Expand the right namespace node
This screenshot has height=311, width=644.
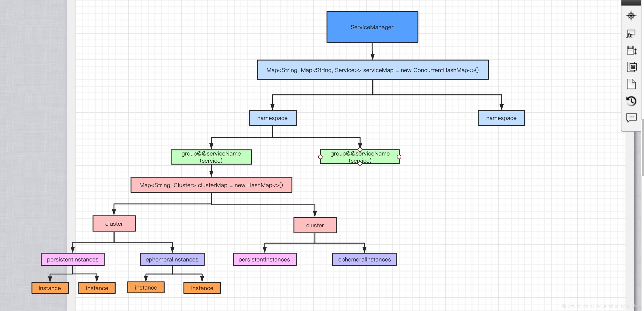[501, 118]
